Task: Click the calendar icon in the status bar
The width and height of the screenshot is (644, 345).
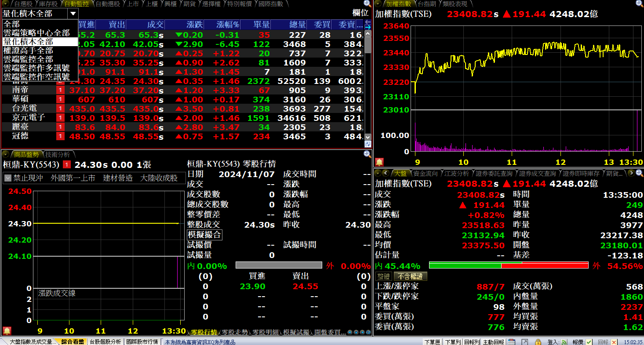Action: click(x=511, y=341)
